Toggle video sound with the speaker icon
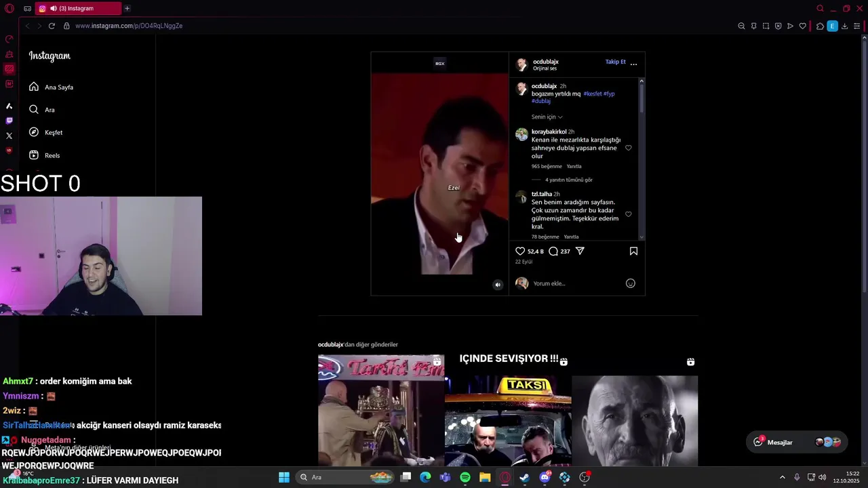Screen dimensions: 868x488 (x=498, y=285)
